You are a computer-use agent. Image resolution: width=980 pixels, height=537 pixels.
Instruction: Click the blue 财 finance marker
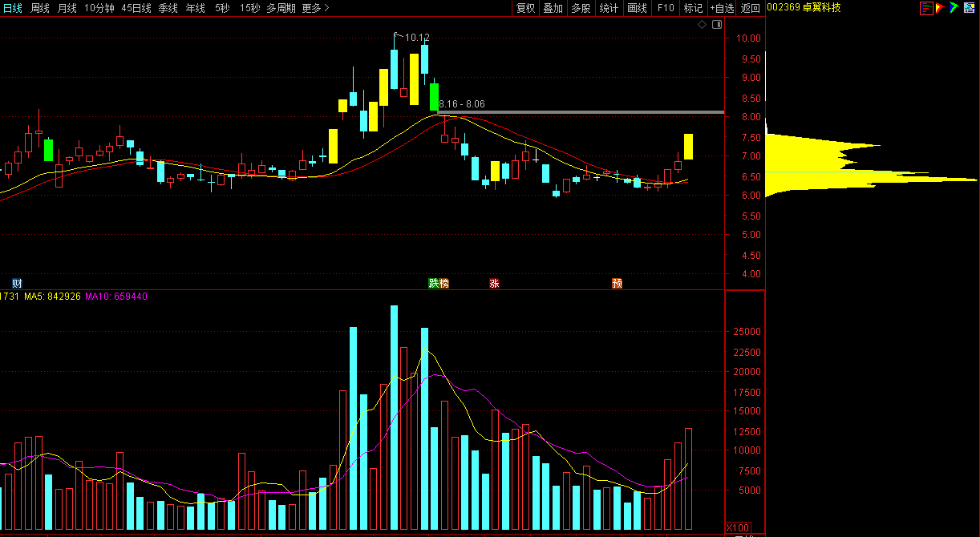point(17,283)
